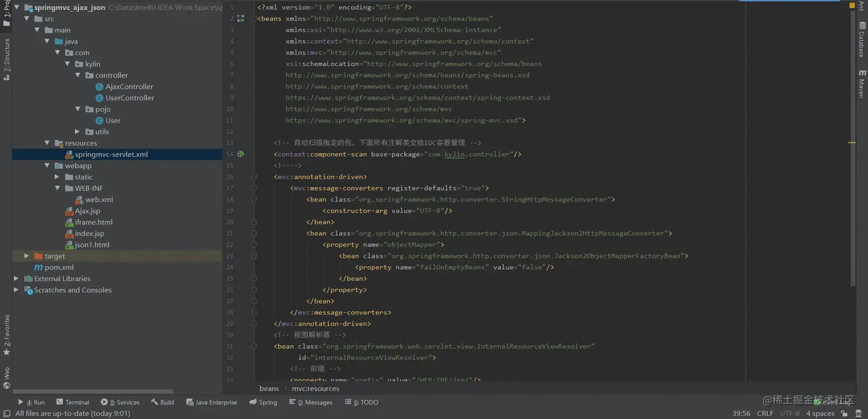Collapse the webapp folder arrow
Image resolution: width=868 pixels, height=419 pixels.
[48, 165]
